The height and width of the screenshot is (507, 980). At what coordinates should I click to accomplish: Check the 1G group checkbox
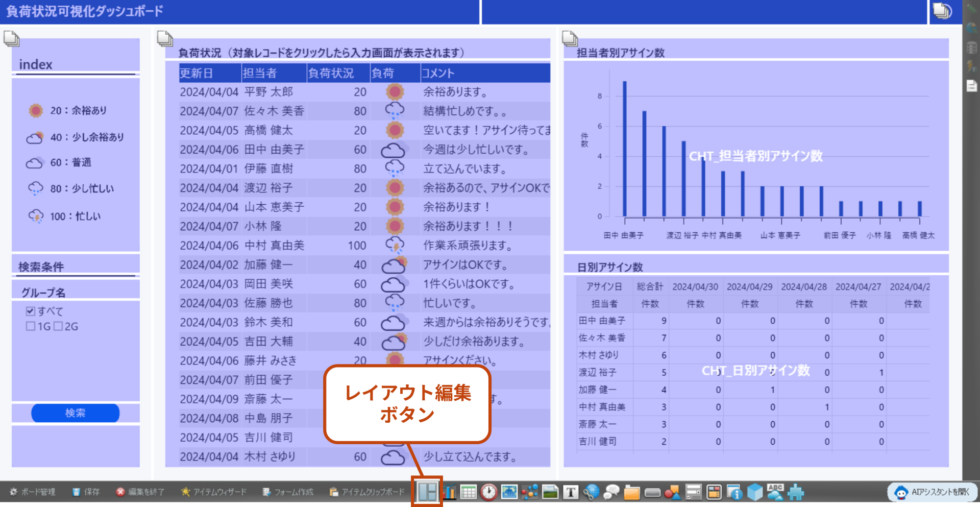[31, 326]
